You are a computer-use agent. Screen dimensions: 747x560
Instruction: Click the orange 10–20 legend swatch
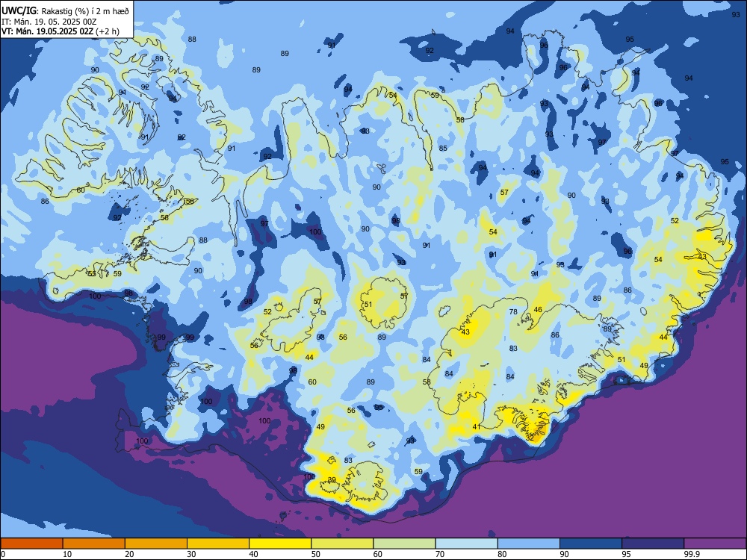pos(94,544)
